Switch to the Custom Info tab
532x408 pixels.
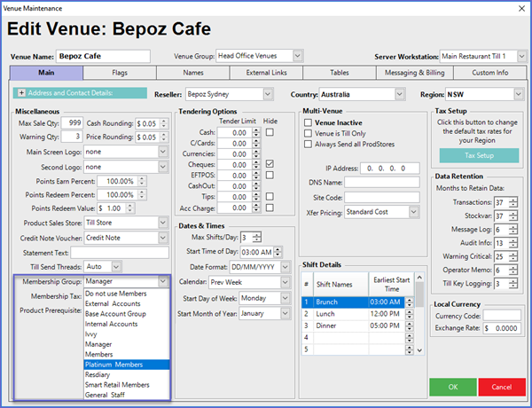click(x=490, y=73)
